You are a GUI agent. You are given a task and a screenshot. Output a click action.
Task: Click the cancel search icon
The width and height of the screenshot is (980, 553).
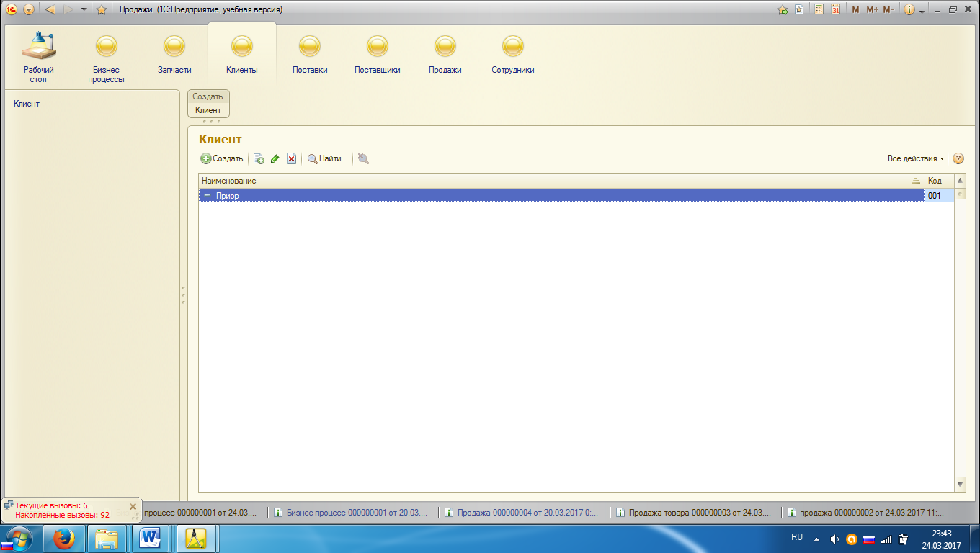(x=363, y=158)
